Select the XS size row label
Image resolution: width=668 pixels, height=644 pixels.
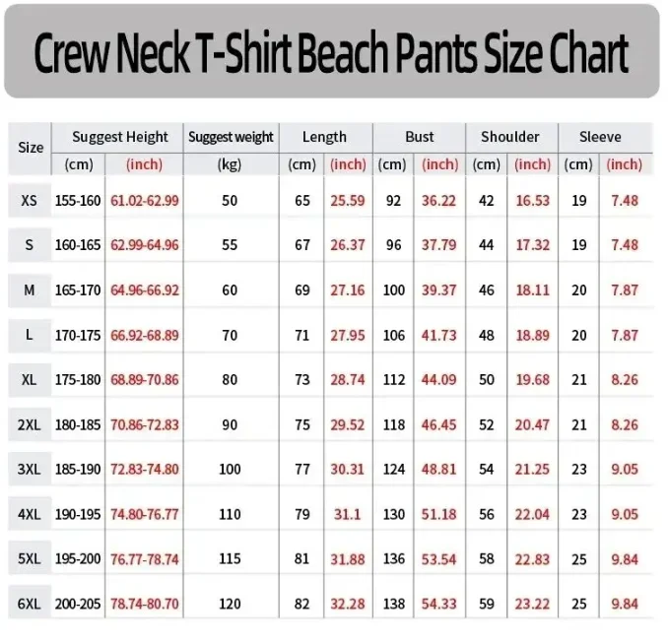[x=30, y=201]
